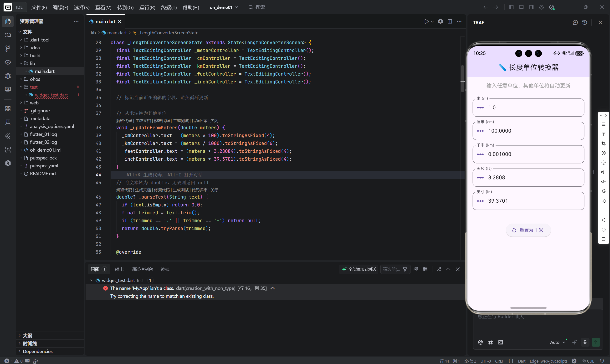610x364 pixels.
Task: Open the search sidebar icon
Action: pyautogui.click(x=8, y=35)
